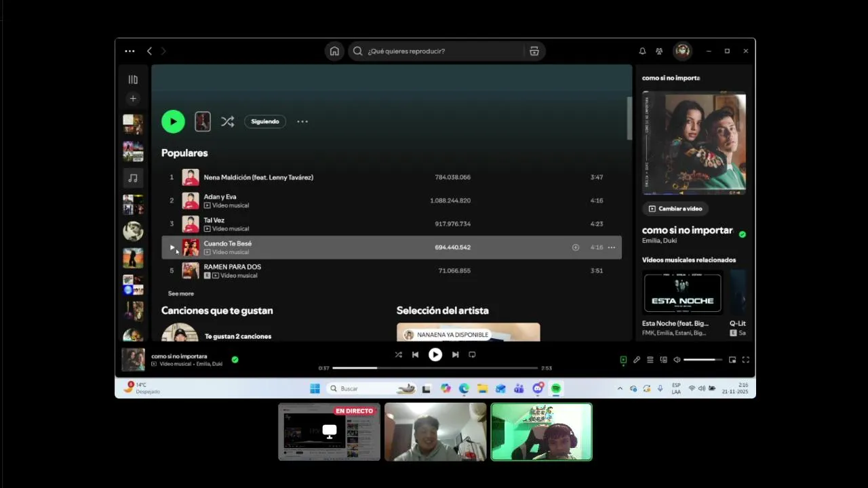Open the miniplayer icon
Image resolution: width=868 pixels, height=488 pixels.
tap(732, 360)
